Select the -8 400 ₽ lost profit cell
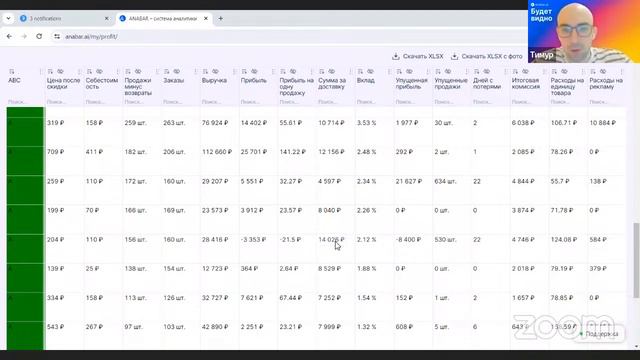Viewport: 640px width, 360px height. (x=408, y=240)
